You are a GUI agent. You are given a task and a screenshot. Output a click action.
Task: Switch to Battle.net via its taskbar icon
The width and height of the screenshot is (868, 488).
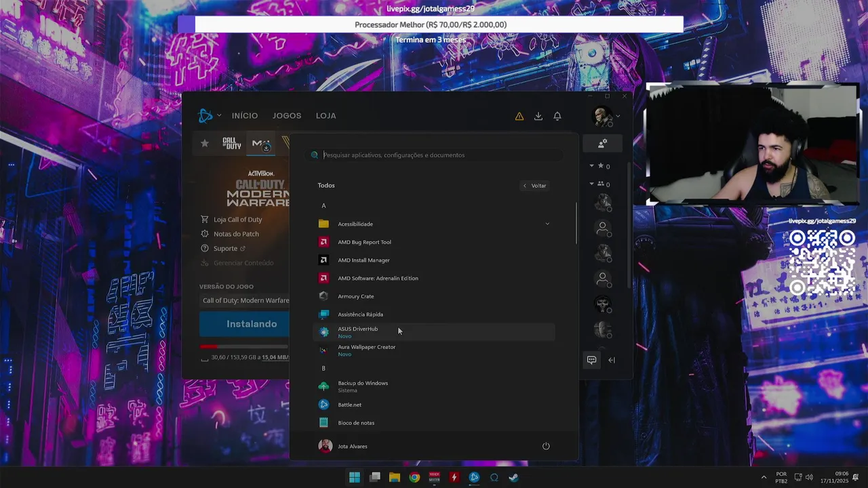coord(474,477)
